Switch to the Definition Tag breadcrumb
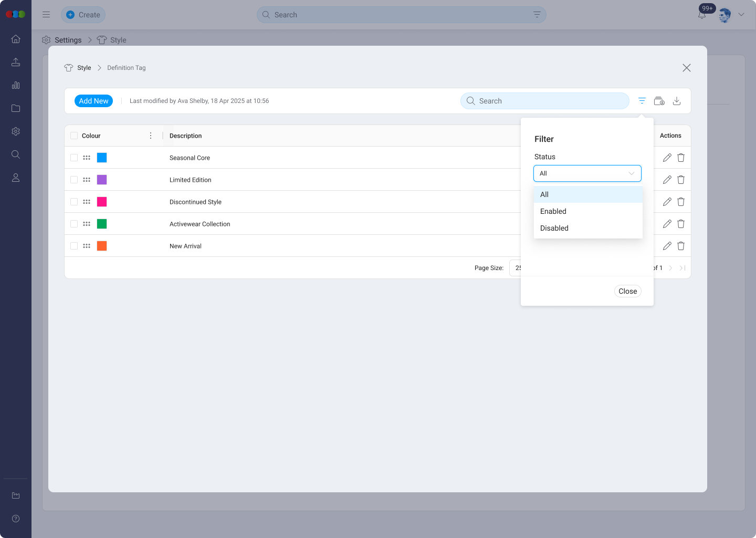Image resolution: width=756 pixels, height=538 pixels. pos(126,67)
